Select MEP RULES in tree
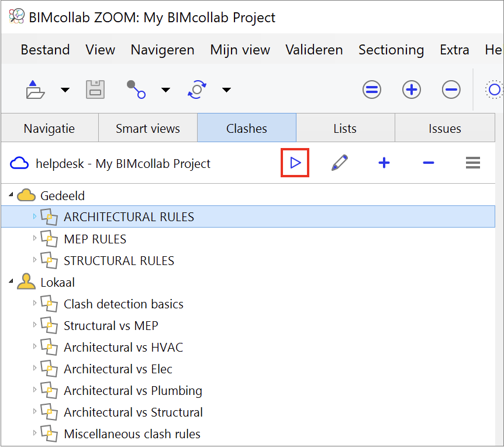Image resolution: width=504 pixels, height=447 pixels. 95,239
